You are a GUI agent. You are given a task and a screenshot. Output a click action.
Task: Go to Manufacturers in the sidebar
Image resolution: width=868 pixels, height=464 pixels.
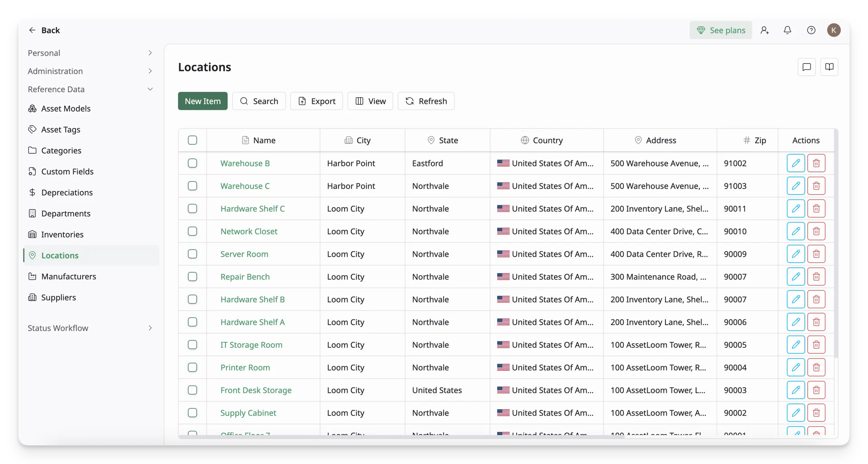68,276
